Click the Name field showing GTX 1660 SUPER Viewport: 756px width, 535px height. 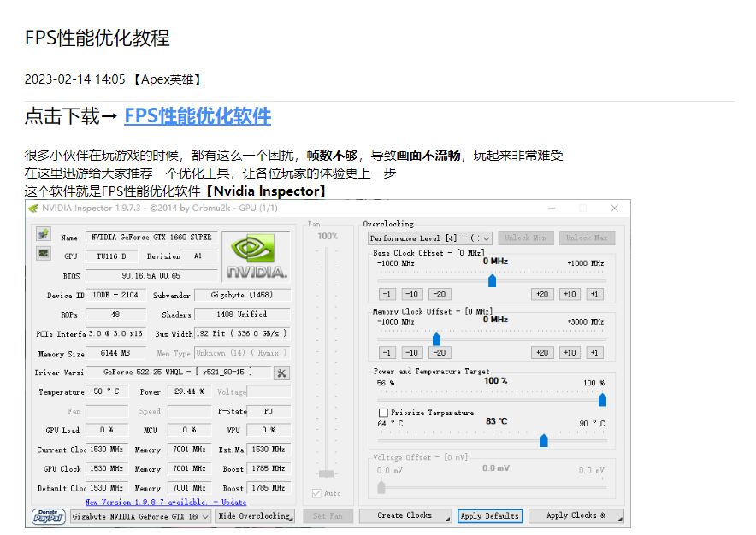point(151,237)
